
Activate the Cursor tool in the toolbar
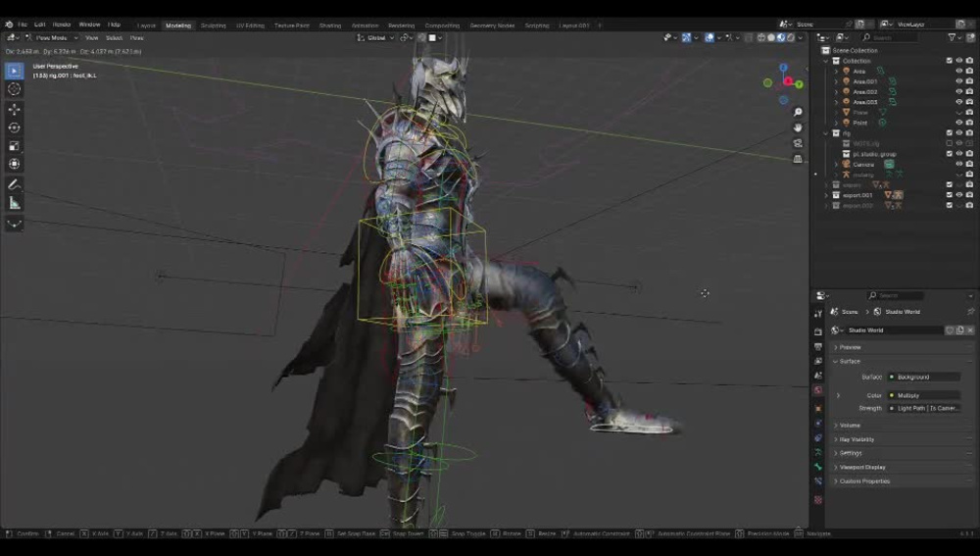14,89
